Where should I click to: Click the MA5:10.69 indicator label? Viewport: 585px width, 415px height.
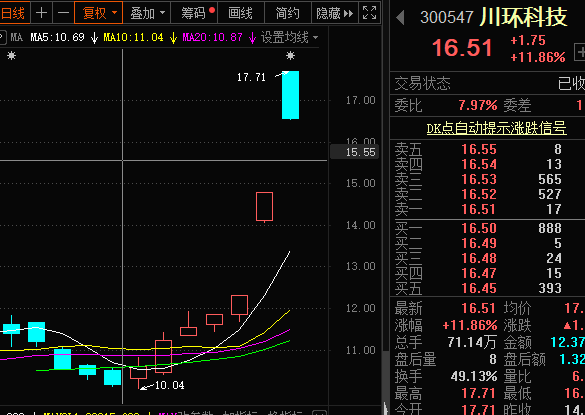(57, 37)
